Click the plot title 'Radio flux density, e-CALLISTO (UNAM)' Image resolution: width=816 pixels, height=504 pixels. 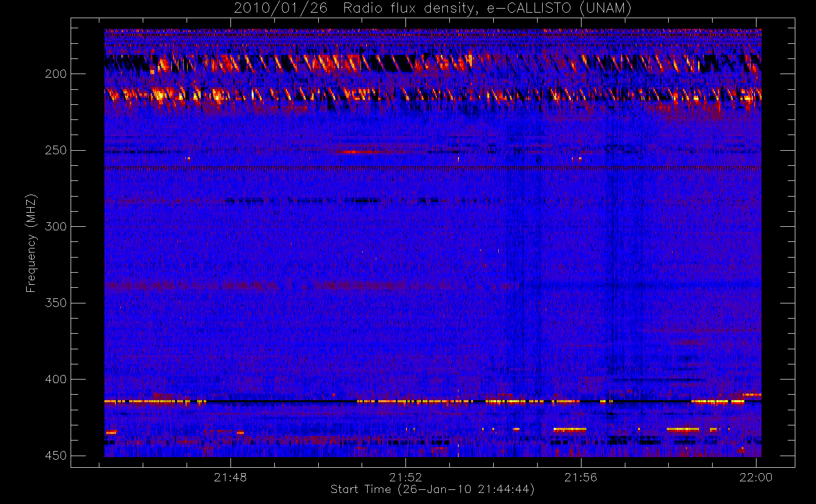[487, 9]
